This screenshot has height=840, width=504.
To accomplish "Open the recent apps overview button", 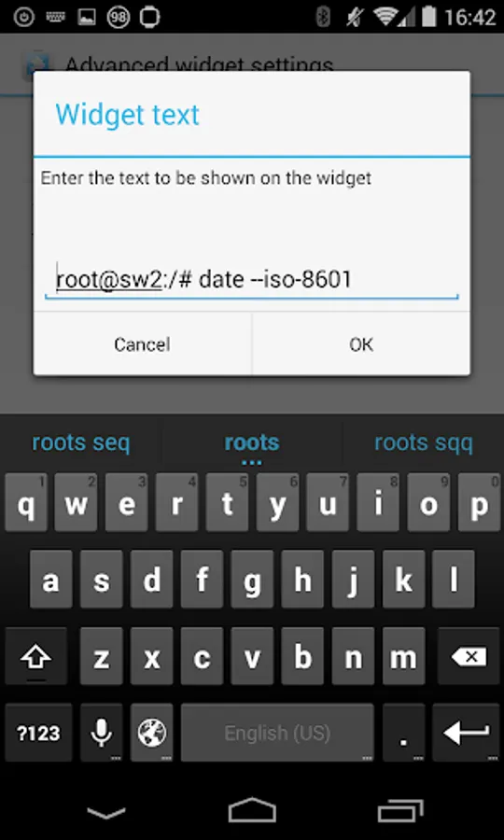I will point(400,810).
